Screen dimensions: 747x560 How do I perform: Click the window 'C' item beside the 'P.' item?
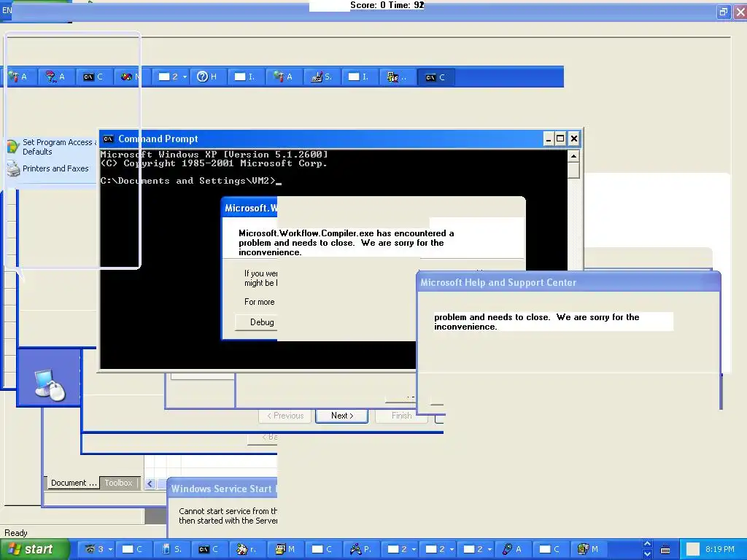(x=323, y=549)
